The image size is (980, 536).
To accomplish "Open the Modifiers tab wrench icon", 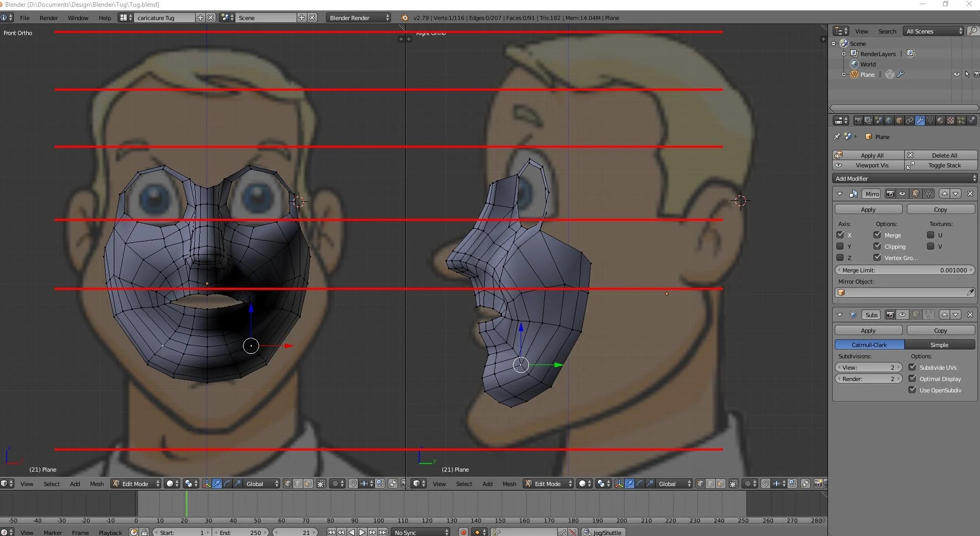I will click(x=920, y=120).
